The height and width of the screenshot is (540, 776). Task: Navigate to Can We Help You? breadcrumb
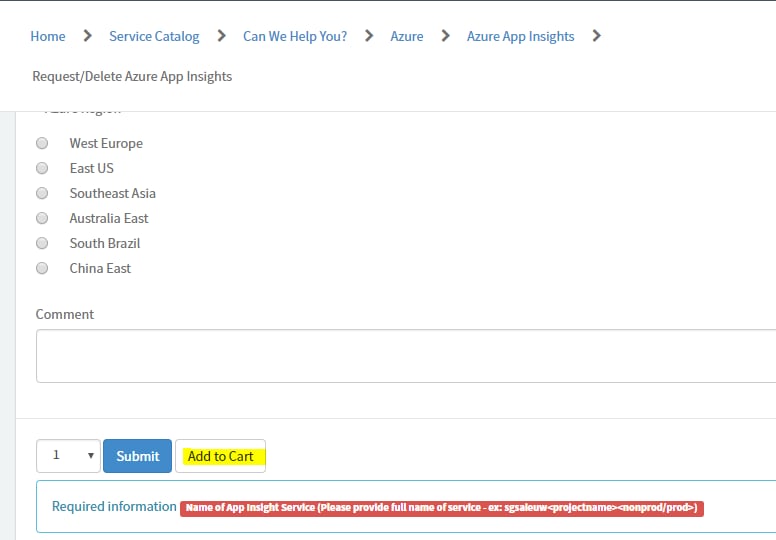click(295, 36)
